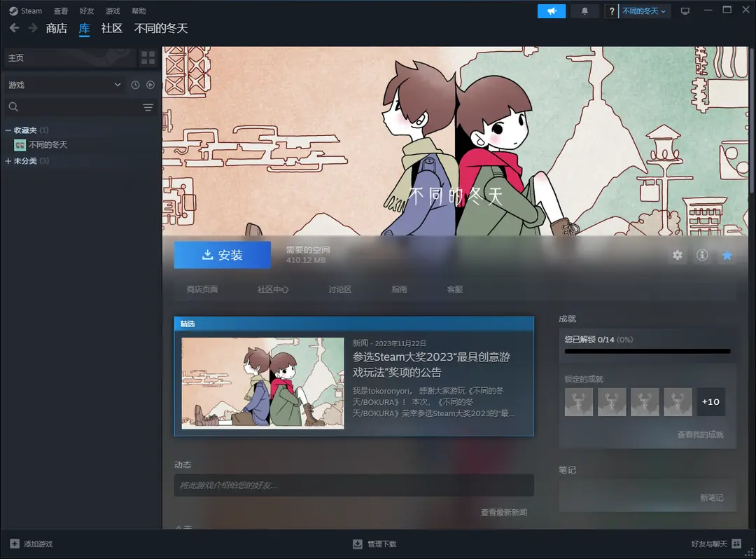Click the featured news thumbnail image
The width and height of the screenshot is (756, 559).
[x=262, y=383]
